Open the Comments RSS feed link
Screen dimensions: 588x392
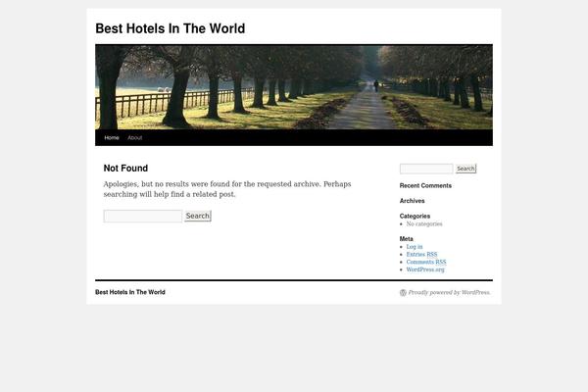[426, 262]
